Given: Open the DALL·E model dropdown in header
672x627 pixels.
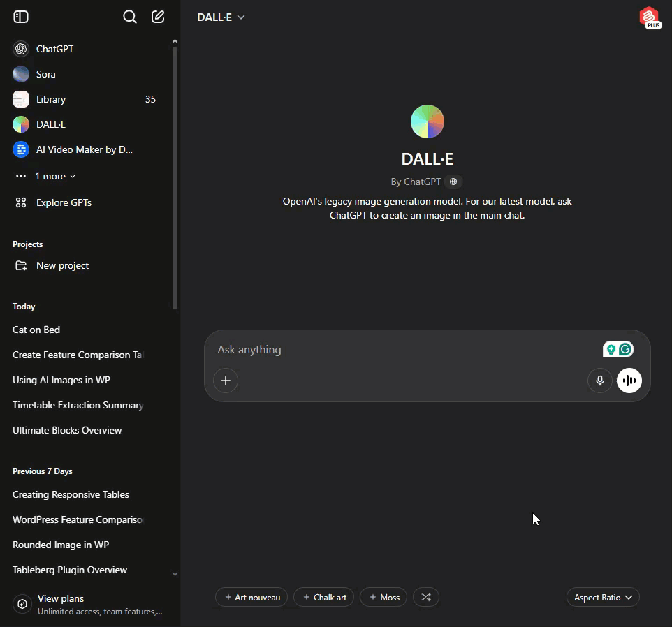Looking at the screenshot, I should point(221,17).
